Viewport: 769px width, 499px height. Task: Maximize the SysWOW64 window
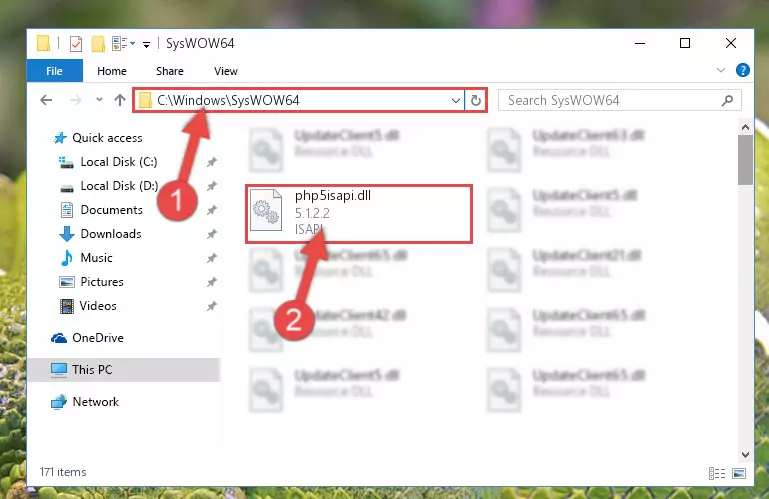[x=685, y=43]
